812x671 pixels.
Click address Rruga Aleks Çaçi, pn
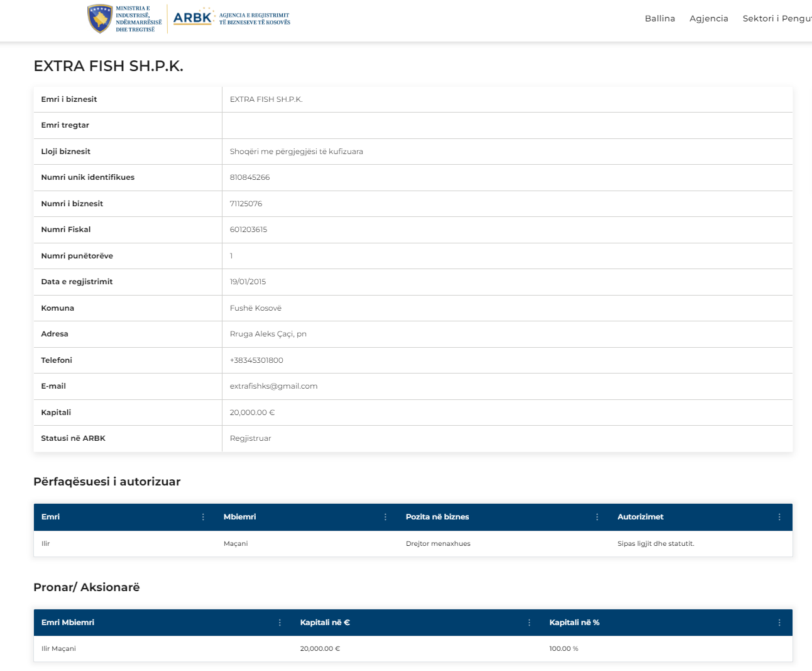[x=268, y=334]
